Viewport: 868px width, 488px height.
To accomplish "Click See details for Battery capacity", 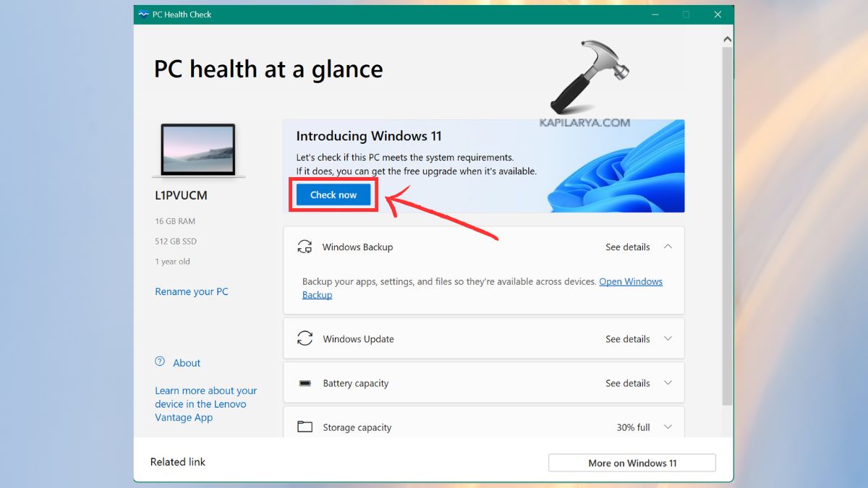I will tap(627, 382).
